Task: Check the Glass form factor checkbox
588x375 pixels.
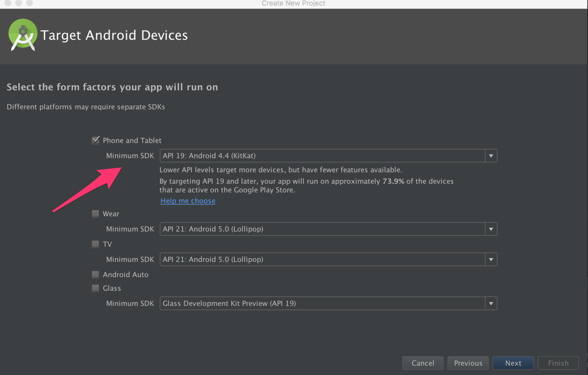Action: (96, 287)
